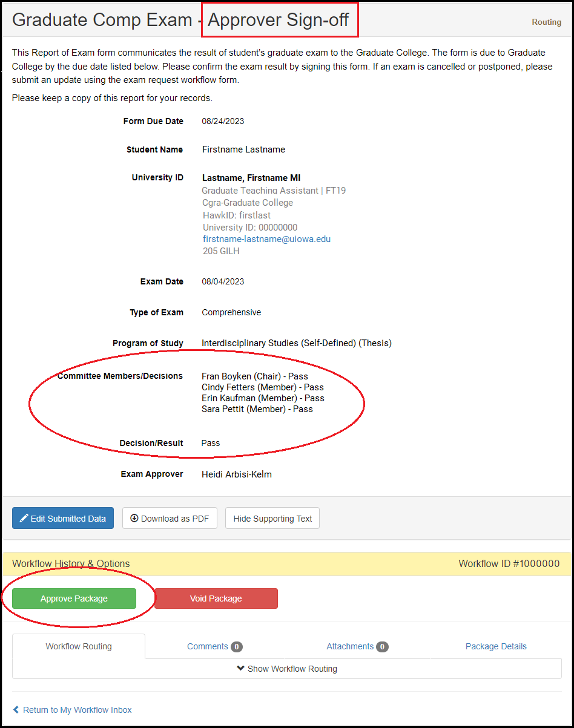Click the Routing label in the header
The height and width of the screenshot is (728, 574).
pos(546,22)
